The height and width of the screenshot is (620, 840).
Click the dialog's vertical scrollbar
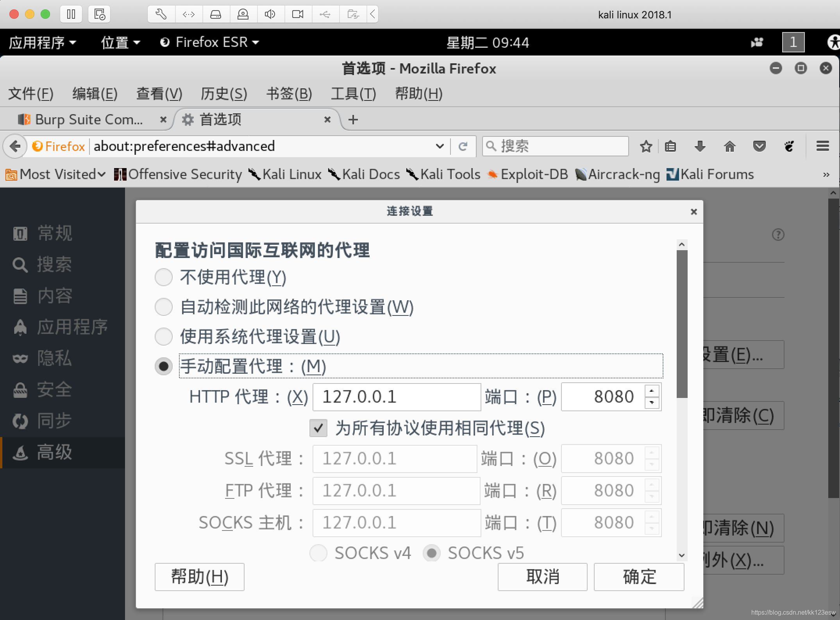click(682, 324)
